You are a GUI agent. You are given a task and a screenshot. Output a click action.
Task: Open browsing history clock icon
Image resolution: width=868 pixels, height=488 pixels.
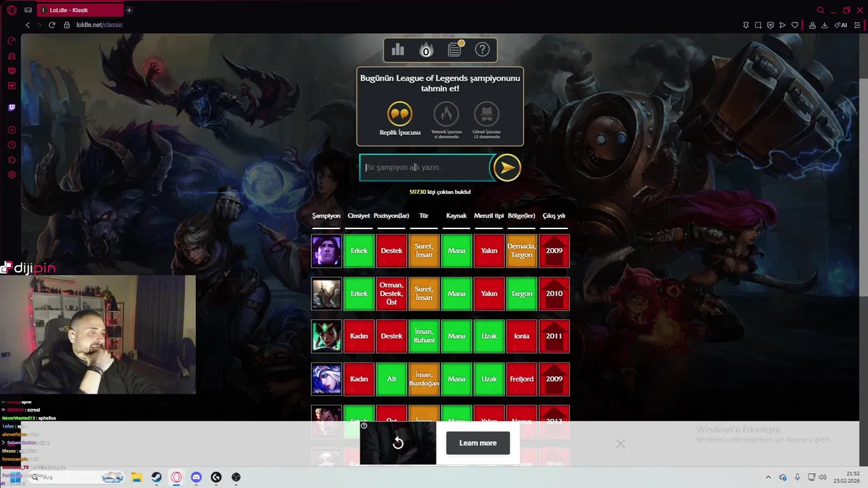[x=12, y=145]
